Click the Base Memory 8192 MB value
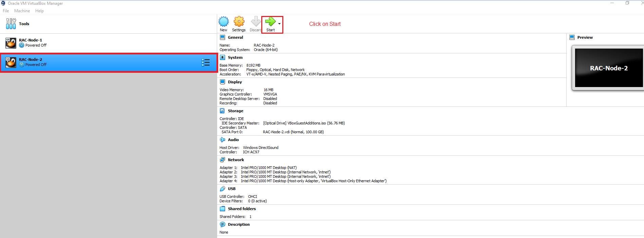Viewport: 644px width, 238px height. click(x=253, y=65)
